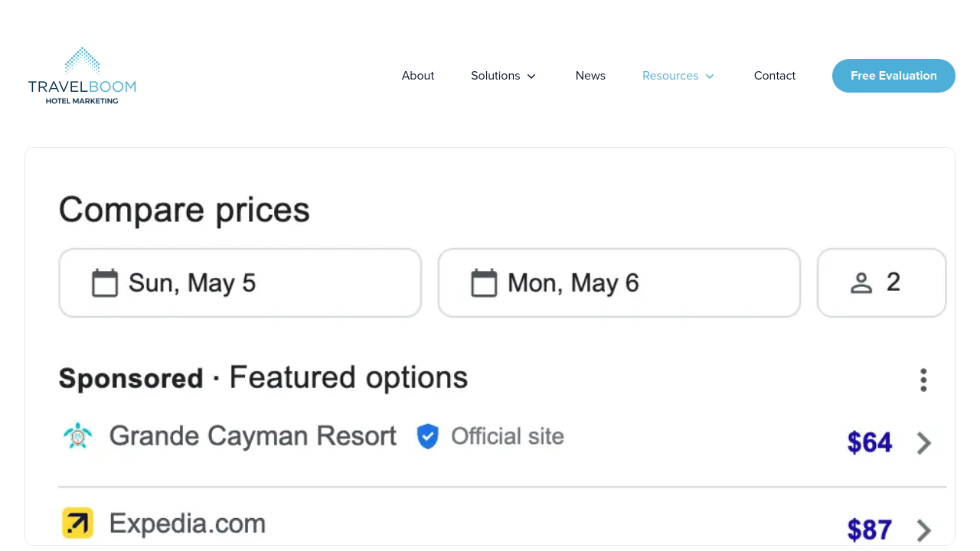980x551 pixels.
Task: Open the $64 Grande Cayman Resort chevron
Action: pos(924,443)
